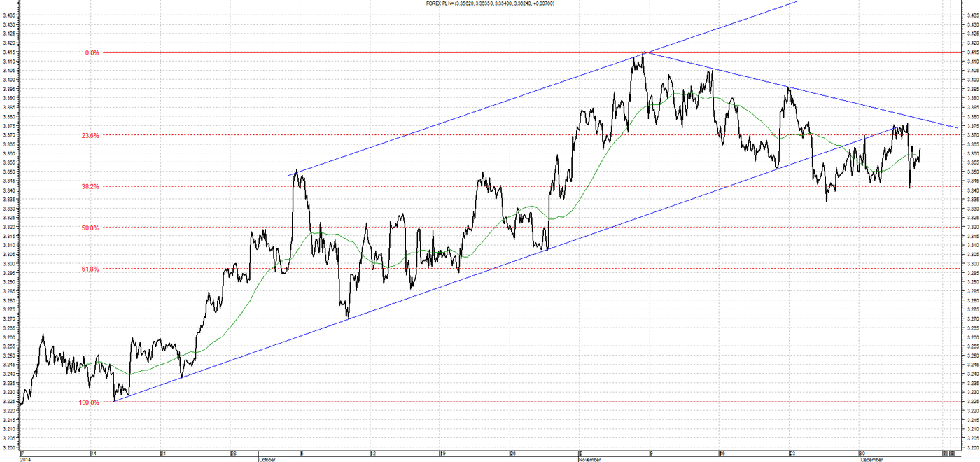The width and height of the screenshot is (980, 462).
Task: Select the 61.8% Fibonacci retracement label
Action: tap(90, 269)
